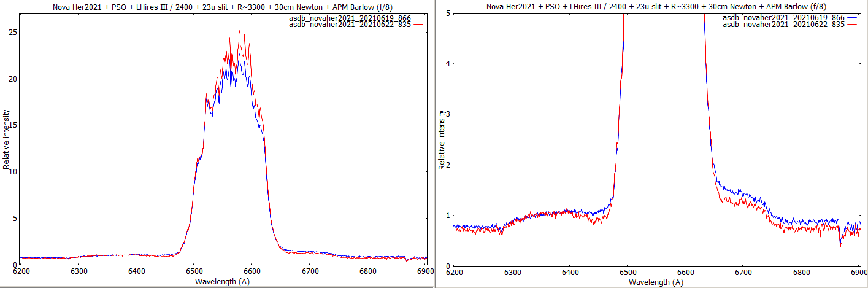This screenshot has width=868, height=288.
Task: Select legend entry 20210619_866 in right plot
Action: [783, 18]
